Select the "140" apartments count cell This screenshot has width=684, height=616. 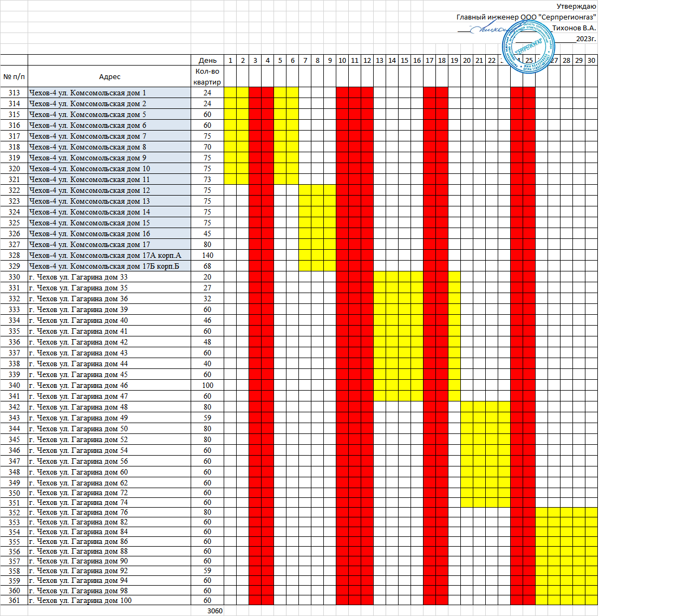[x=207, y=255]
